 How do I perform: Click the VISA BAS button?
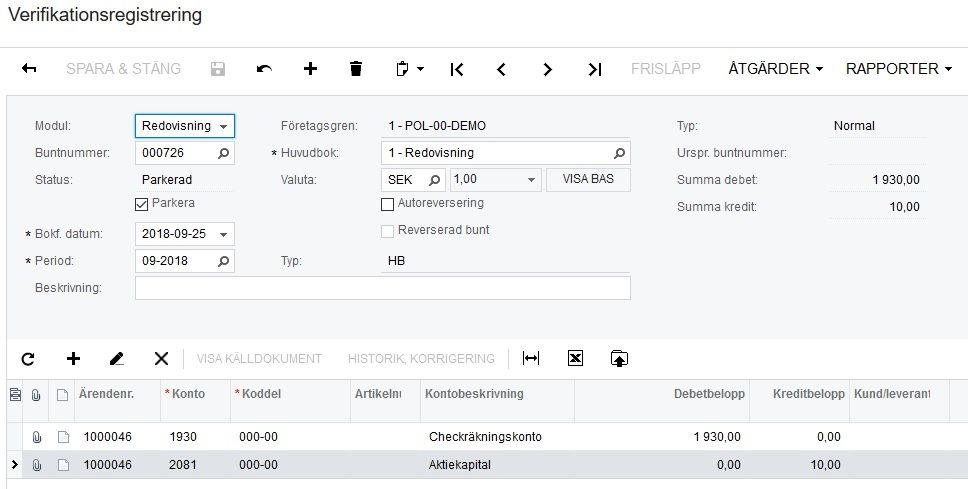tap(588, 180)
